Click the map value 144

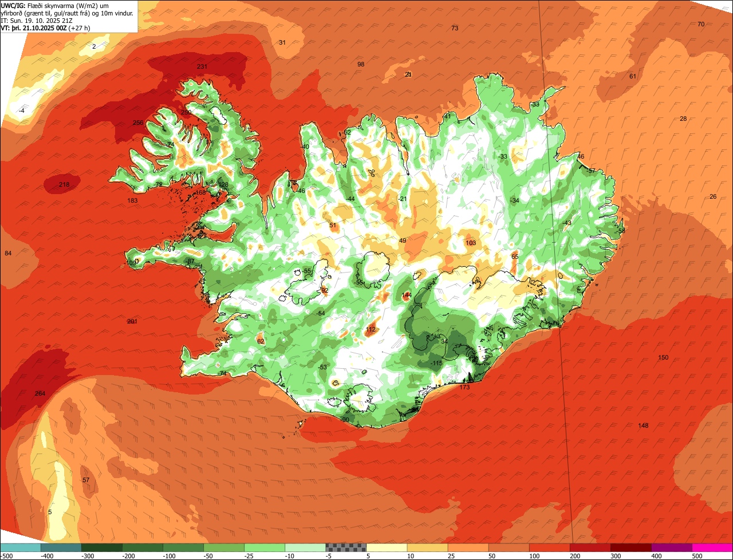point(407,295)
